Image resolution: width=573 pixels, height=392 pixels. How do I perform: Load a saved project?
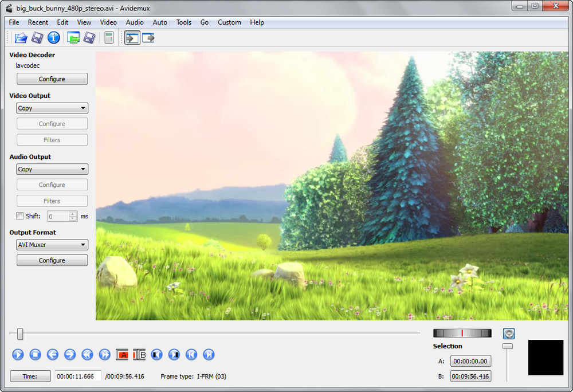tap(74, 37)
